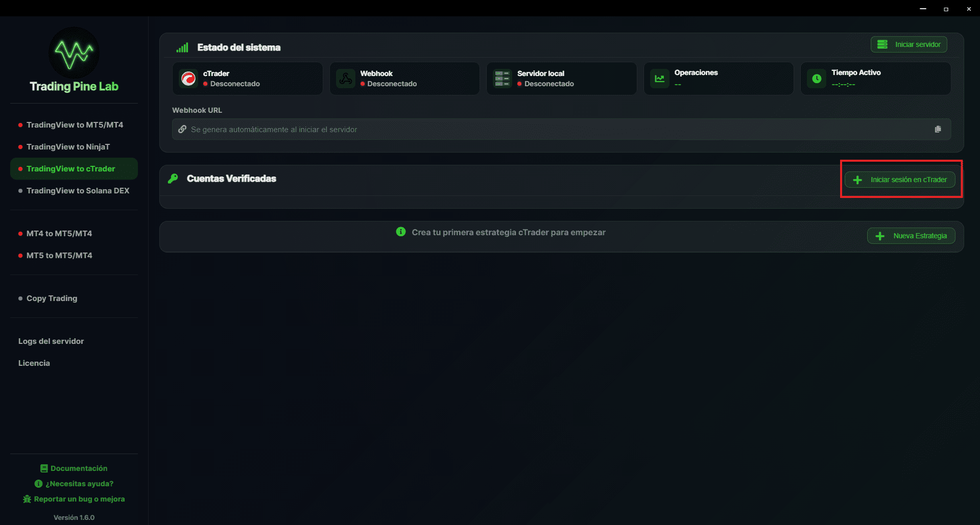Click the signal bars icon near Estado del sistema
This screenshot has width=980, height=525.
tap(182, 47)
